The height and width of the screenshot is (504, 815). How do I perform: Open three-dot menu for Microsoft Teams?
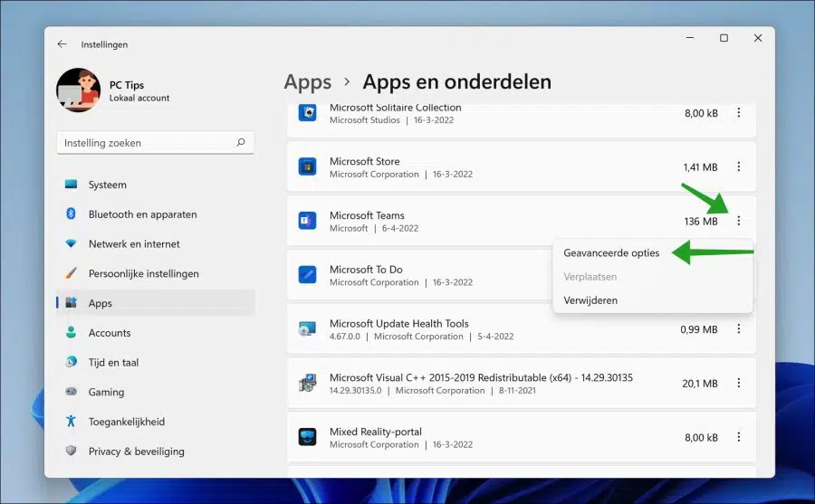739,221
